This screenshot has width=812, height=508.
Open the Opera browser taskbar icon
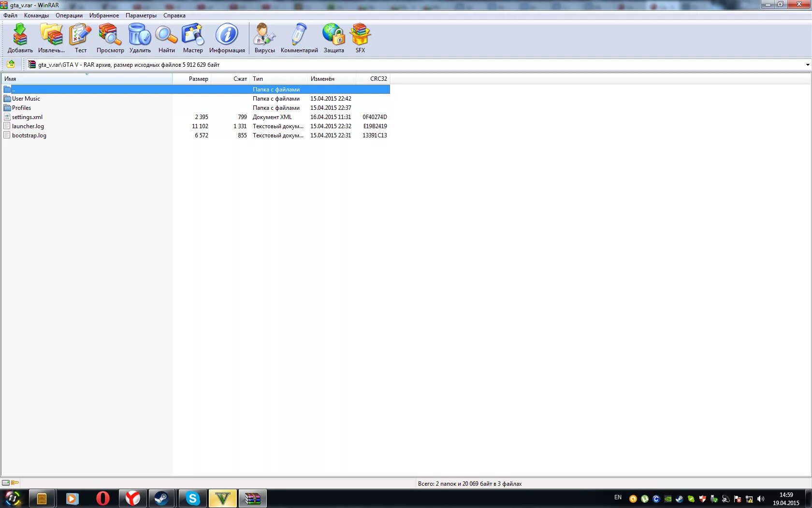(x=102, y=498)
